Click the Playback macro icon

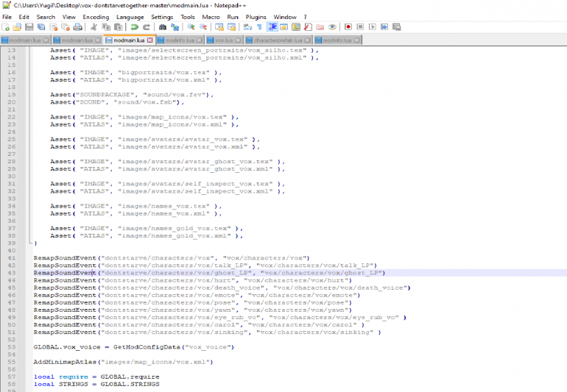373,27
